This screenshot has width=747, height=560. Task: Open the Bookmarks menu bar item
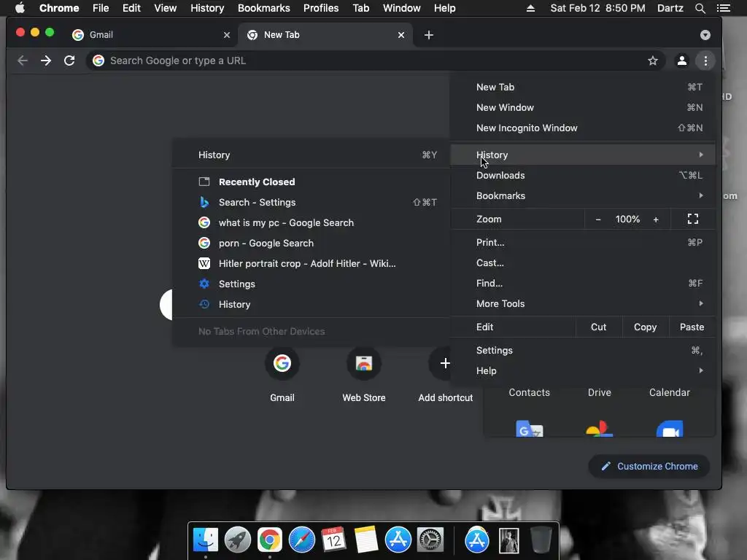(x=264, y=8)
